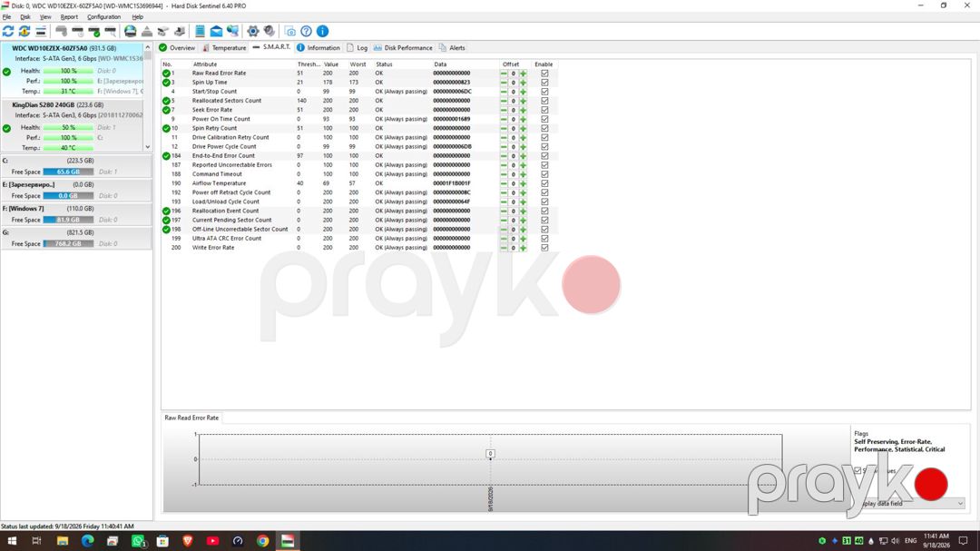
Task: Click the blue notepad report toolbar icon
Action: click(200, 31)
